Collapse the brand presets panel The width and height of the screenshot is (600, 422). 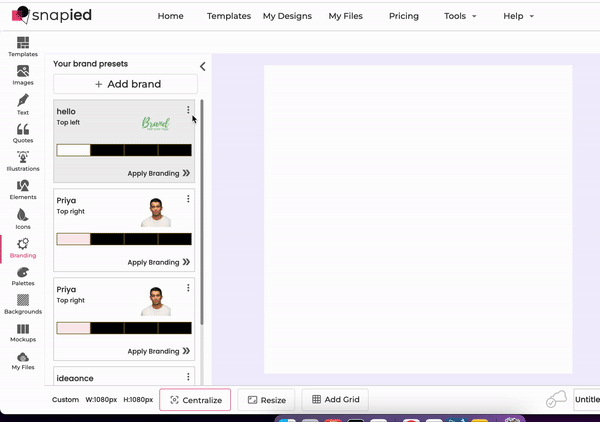click(x=202, y=67)
